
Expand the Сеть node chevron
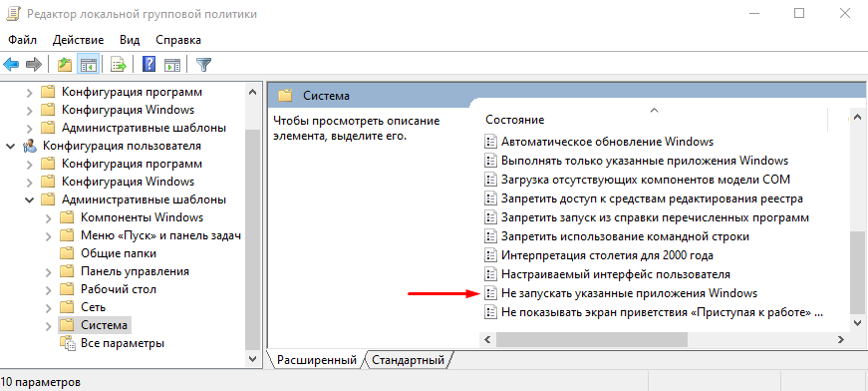pyautogui.click(x=49, y=307)
